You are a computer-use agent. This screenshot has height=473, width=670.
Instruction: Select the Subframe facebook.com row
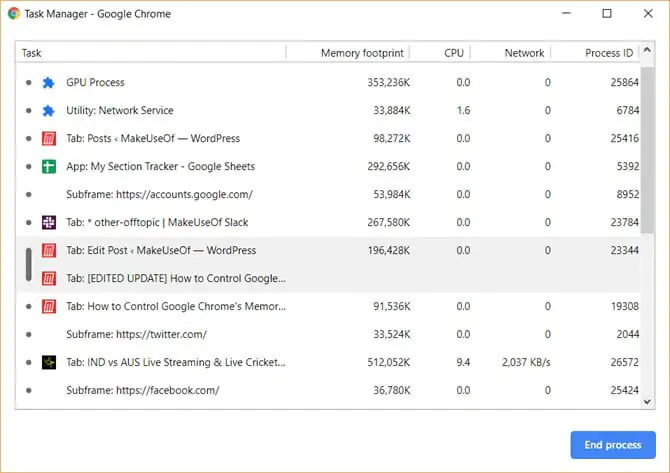[x=142, y=390]
